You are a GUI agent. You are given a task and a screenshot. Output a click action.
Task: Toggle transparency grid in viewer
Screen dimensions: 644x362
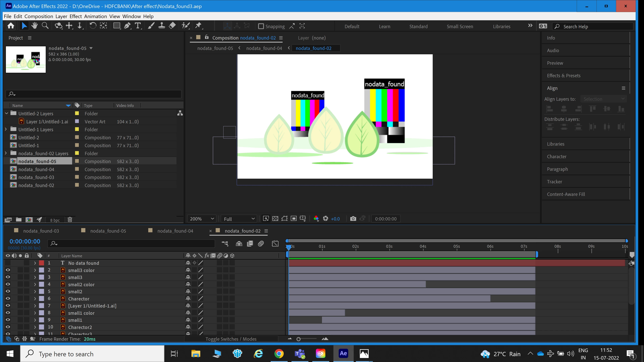click(x=275, y=219)
